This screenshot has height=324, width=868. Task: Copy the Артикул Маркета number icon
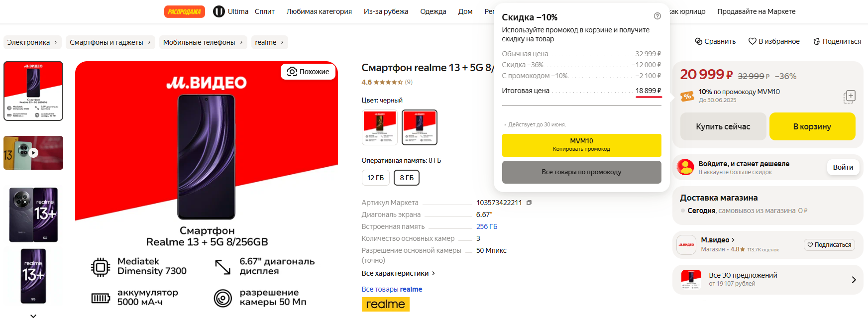(x=529, y=203)
